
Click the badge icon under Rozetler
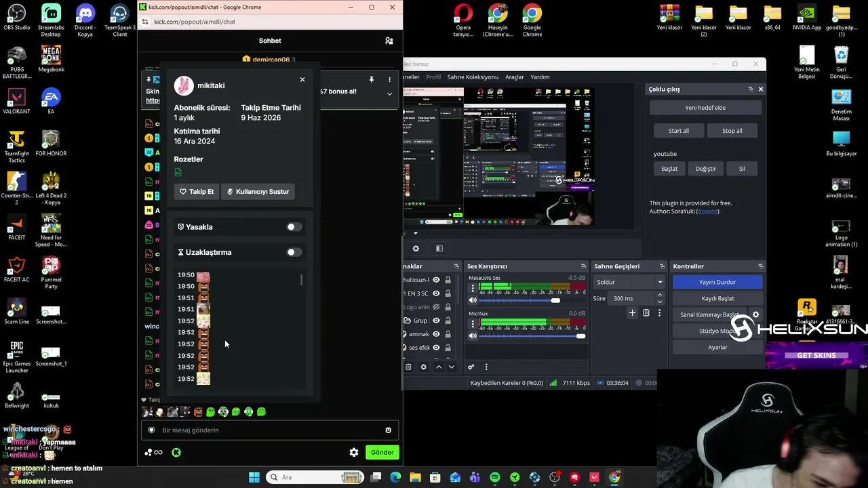point(178,173)
